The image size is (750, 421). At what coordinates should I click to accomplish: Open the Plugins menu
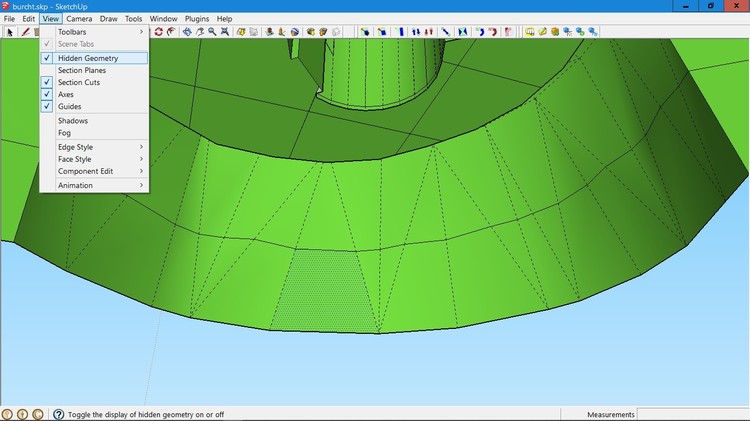197,19
